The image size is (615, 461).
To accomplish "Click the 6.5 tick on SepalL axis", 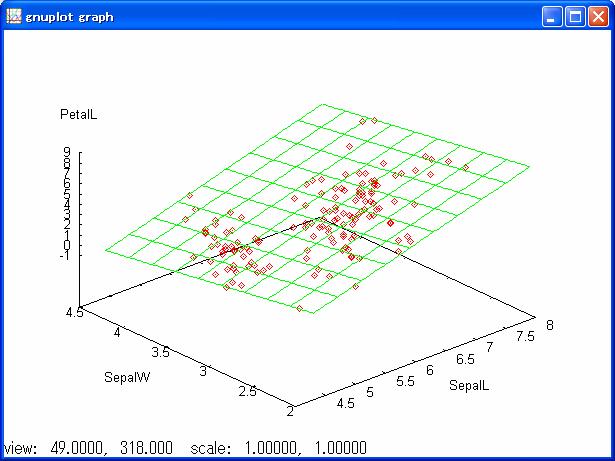I will click(464, 358).
